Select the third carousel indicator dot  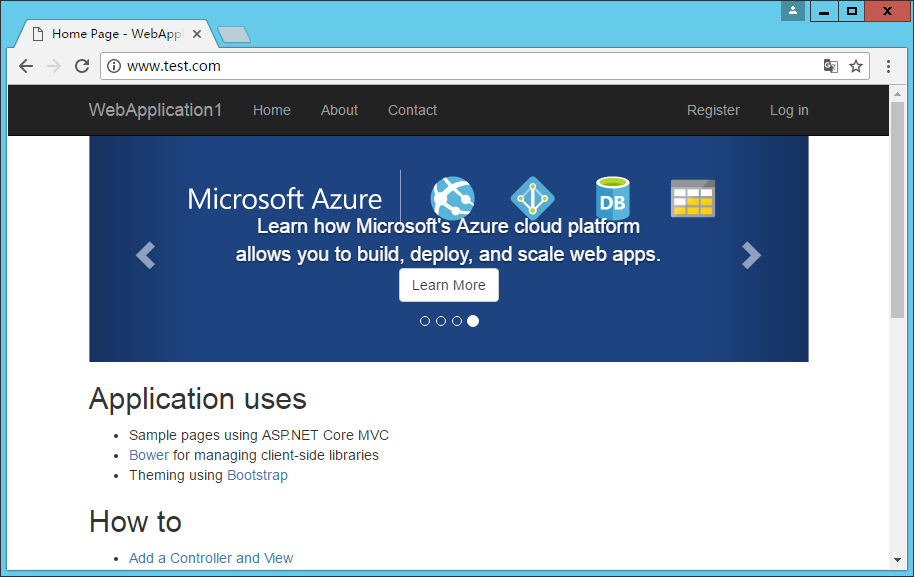point(457,321)
